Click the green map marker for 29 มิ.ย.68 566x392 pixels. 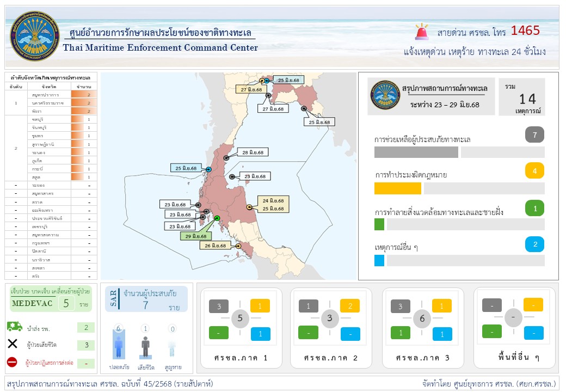coord(217,218)
